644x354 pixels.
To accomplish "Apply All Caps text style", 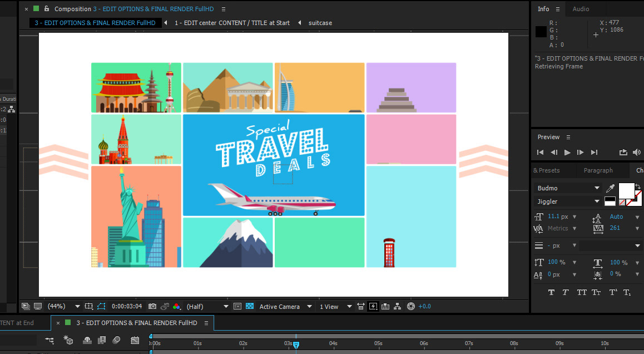I will [x=582, y=292].
